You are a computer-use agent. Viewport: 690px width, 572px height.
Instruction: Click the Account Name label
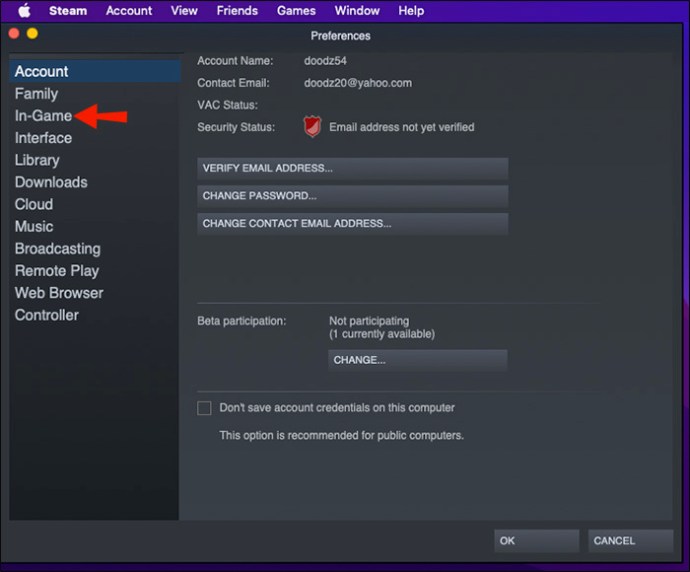tap(235, 61)
